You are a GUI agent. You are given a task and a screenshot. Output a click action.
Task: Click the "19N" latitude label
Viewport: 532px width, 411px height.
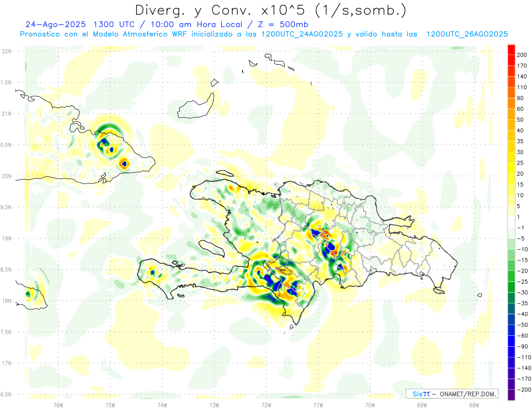click(x=7, y=239)
